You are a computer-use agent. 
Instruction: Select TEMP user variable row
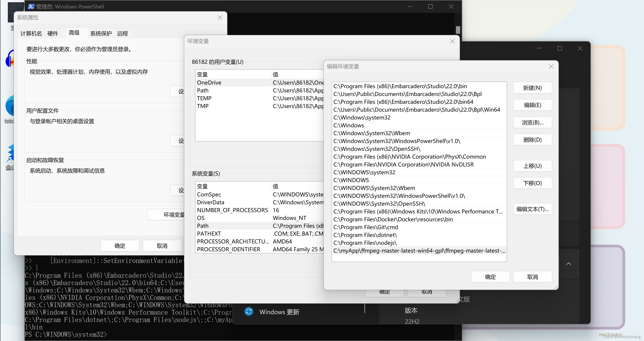click(260, 98)
